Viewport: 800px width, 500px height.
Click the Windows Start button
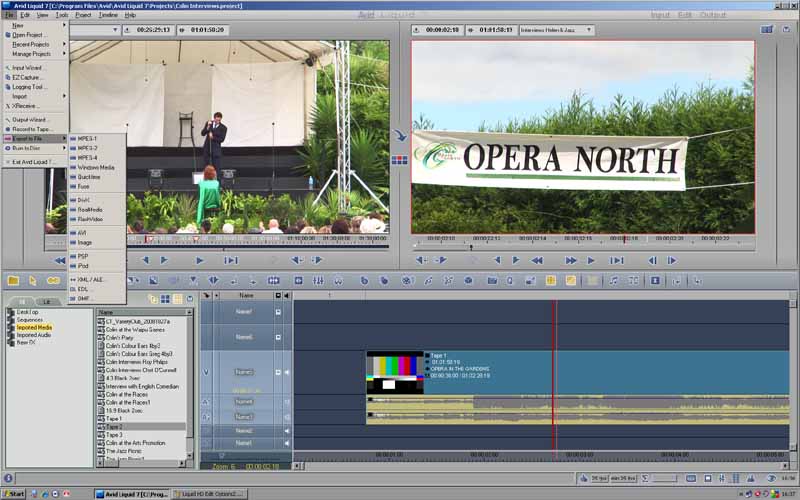(x=14, y=494)
